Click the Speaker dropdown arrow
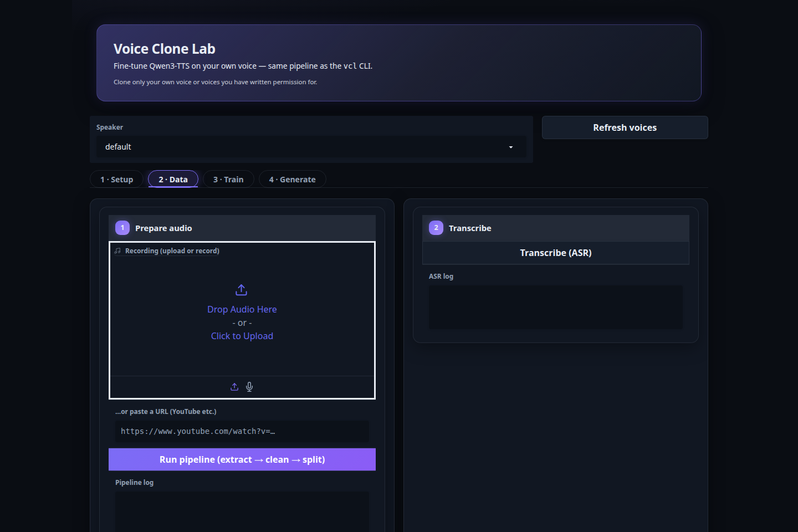Screen dimensions: 798x532 pyautogui.click(x=511, y=147)
